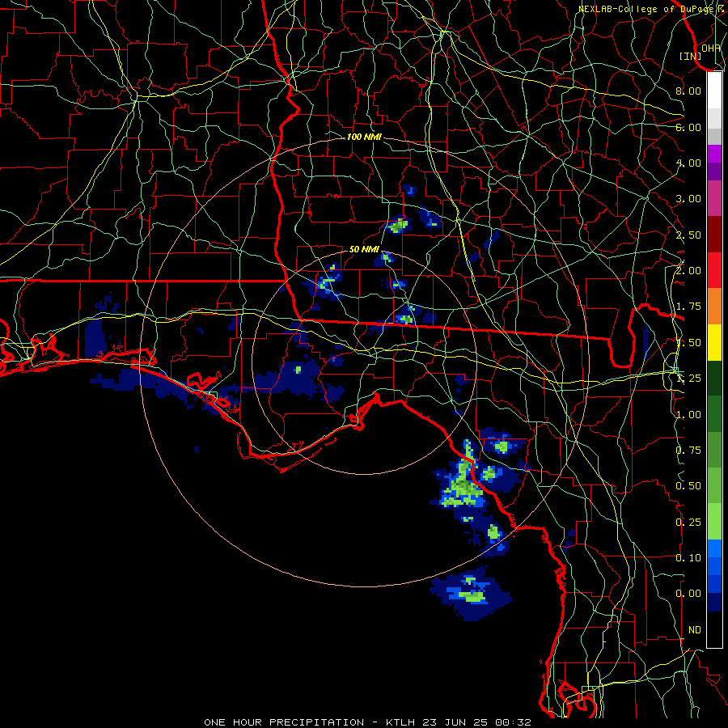Click the "50 NMI" range ring label

click(364, 250)
